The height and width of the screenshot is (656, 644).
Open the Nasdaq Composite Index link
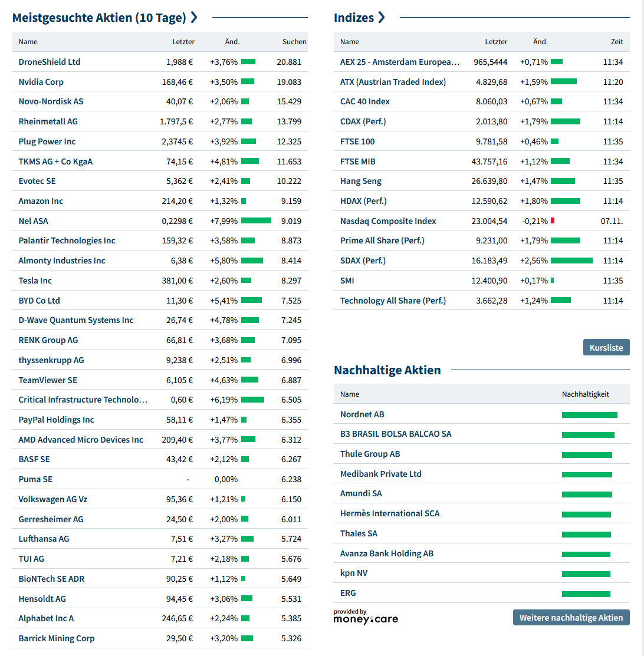tap(388, 221)
